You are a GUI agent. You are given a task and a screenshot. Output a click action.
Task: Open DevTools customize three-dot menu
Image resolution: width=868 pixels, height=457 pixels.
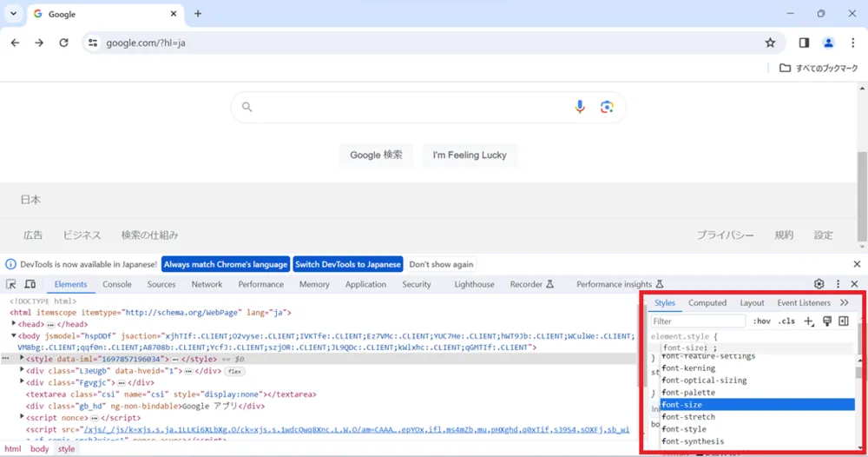pyautogui.click(x=838, y=284)
